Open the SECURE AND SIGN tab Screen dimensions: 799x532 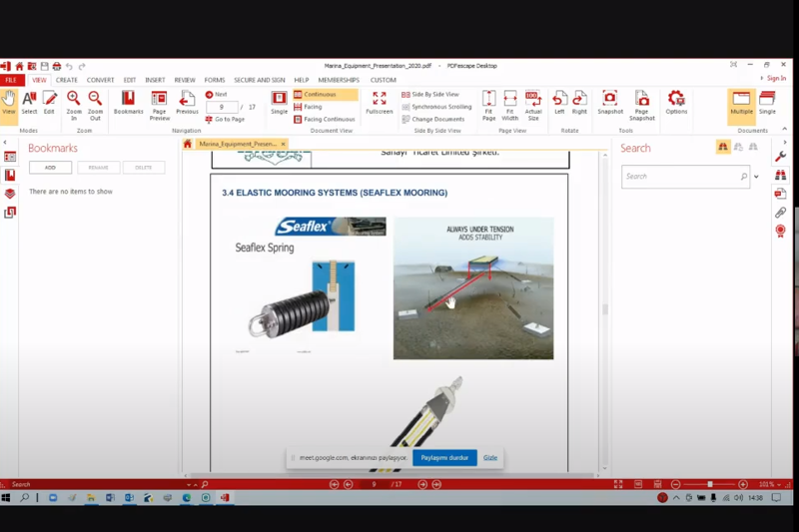[x=259, y=80]
